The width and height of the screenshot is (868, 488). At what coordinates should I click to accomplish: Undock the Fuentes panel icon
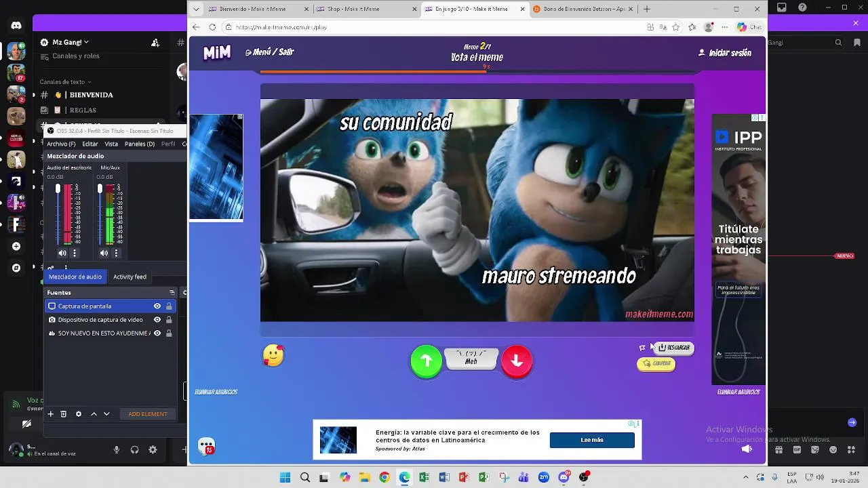point(172,293)
